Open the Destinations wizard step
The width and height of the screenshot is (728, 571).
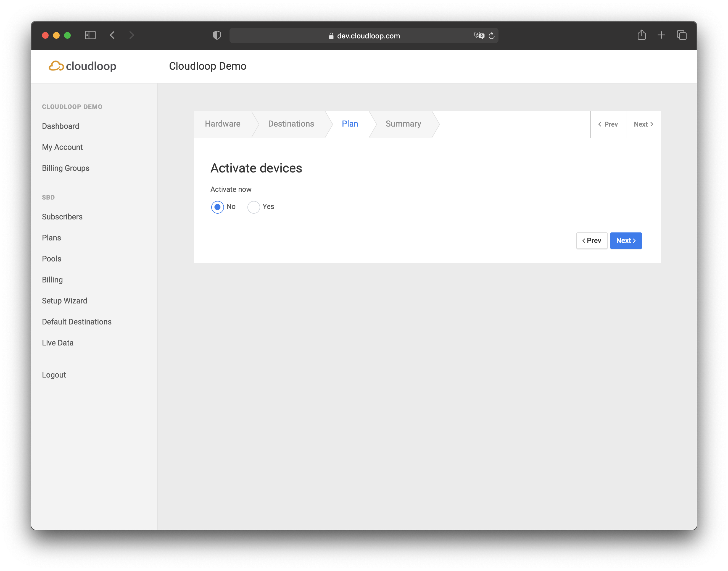click(291, 124)
